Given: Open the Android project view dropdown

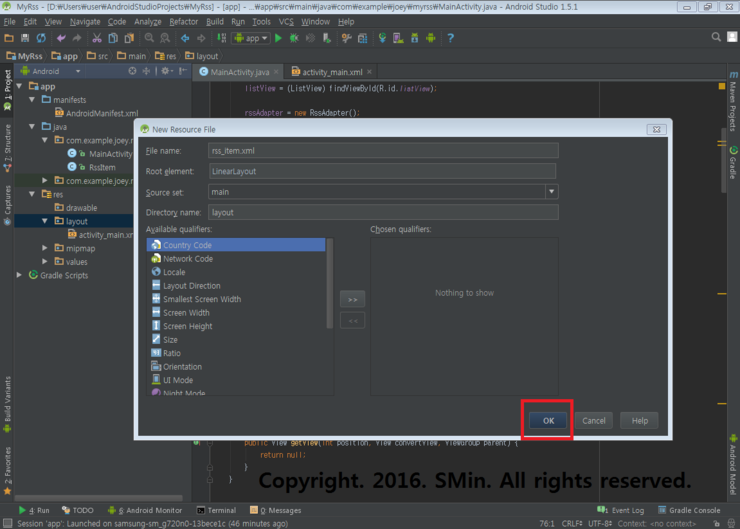Looking at the screenshot, I should [51, 71].
